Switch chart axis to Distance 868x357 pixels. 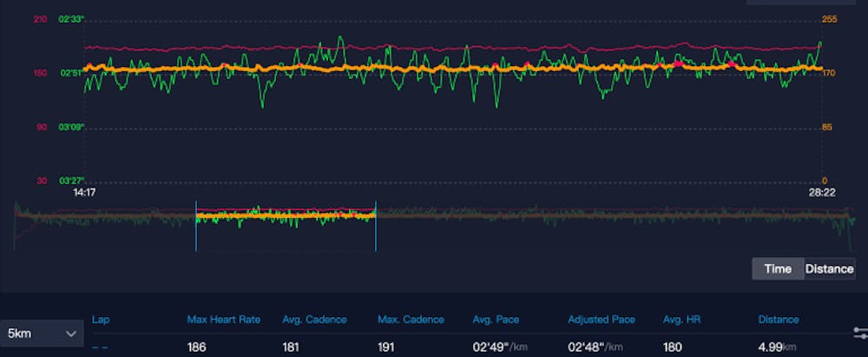[829, 268]
